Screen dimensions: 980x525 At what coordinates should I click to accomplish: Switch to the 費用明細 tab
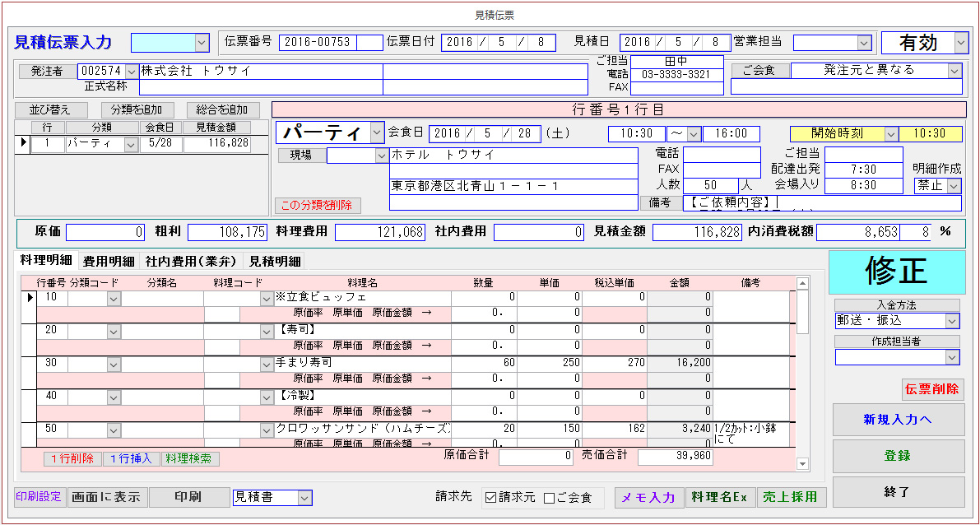[x=109, y=262]
